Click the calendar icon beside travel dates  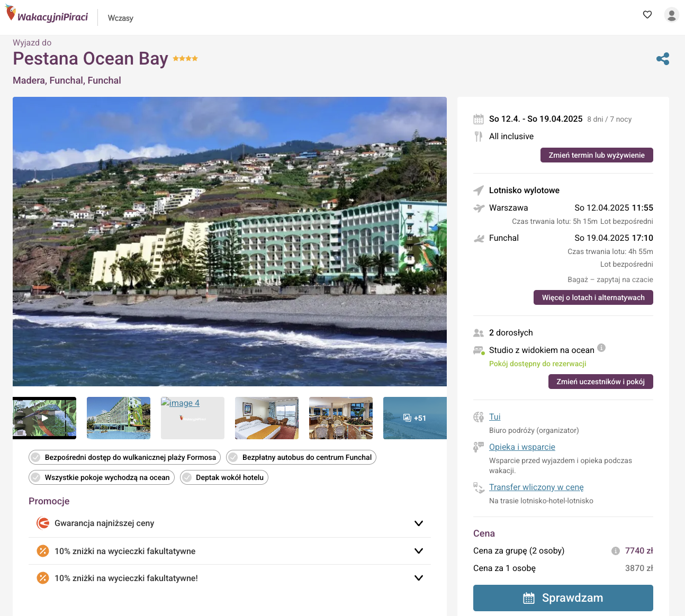[479, 119]
